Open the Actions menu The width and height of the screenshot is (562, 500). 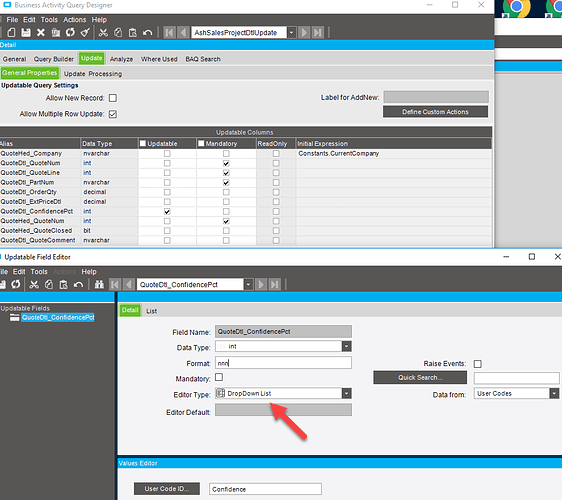[x=75, y=20]
